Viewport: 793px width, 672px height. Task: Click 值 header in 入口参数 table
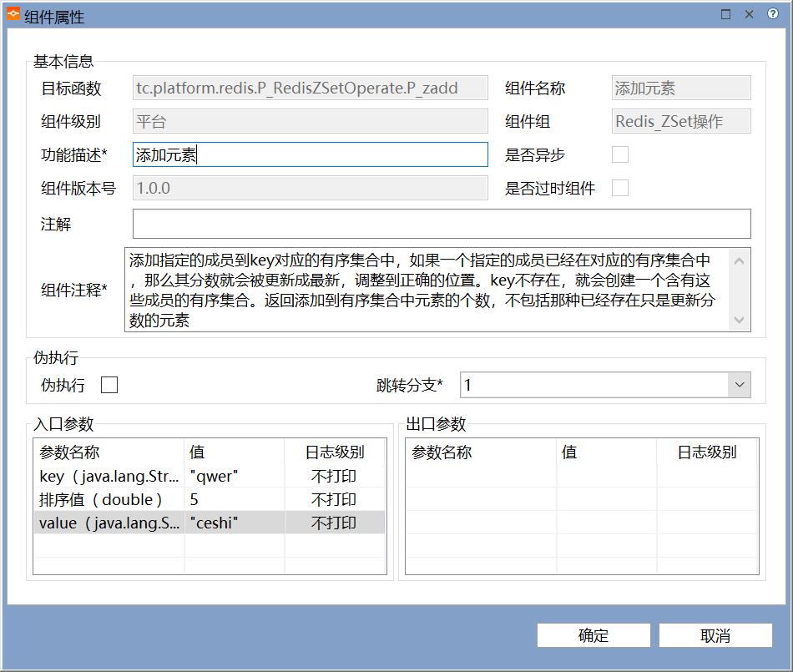[x=235, y=452]
